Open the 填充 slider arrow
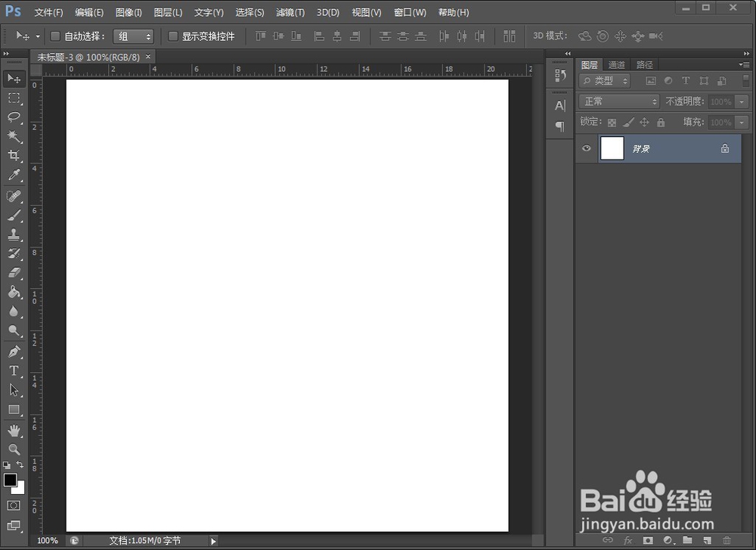Screen dimensions: 756x550 pos(742,123)
